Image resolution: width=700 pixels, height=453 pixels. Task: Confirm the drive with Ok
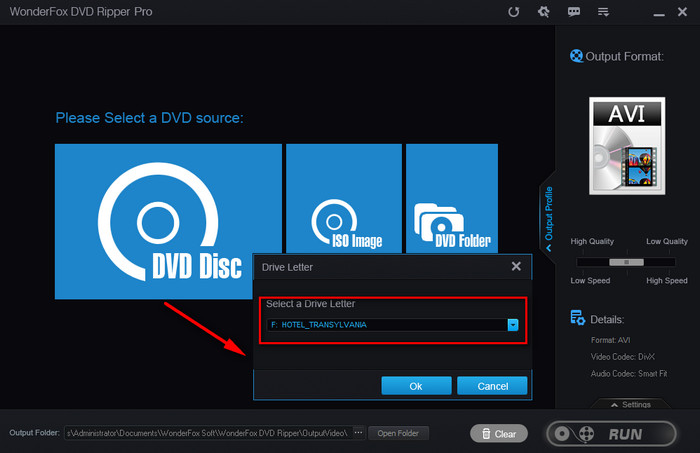416,386
